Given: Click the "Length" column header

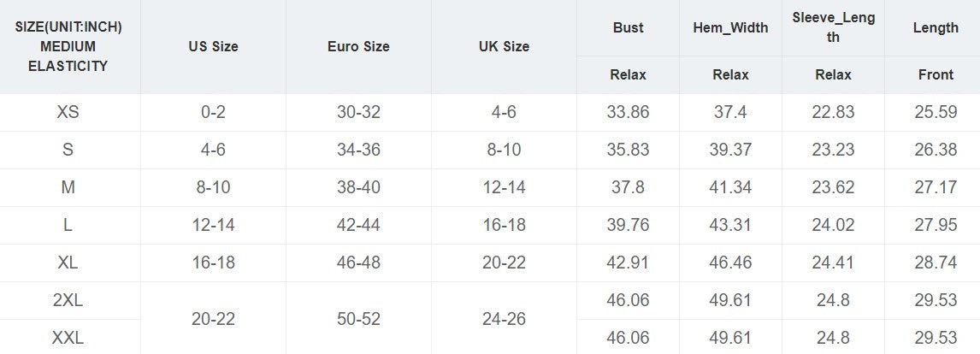Looking at the screenshot, I should pos(935,27).
